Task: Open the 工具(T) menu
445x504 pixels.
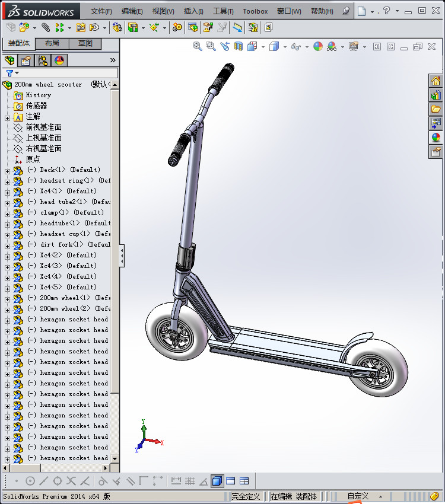Action: [x=223, y=11]
